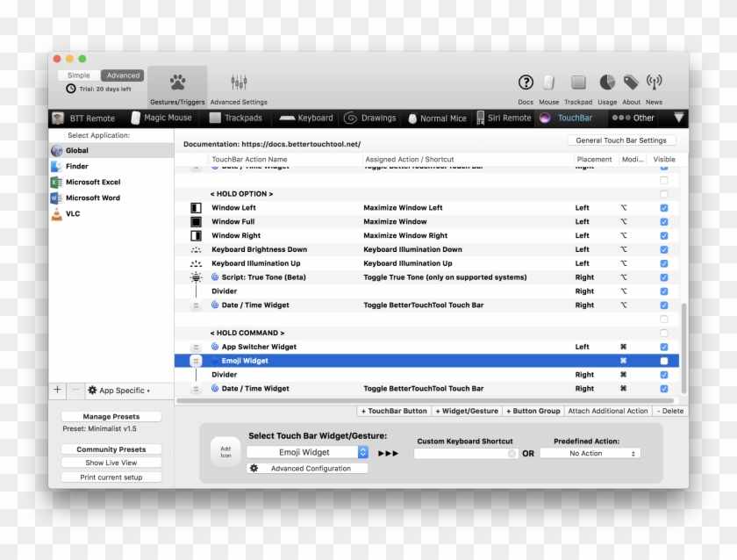Open the News broadcast icon
The image size is (737, 560).
click(x=655, y=83)
